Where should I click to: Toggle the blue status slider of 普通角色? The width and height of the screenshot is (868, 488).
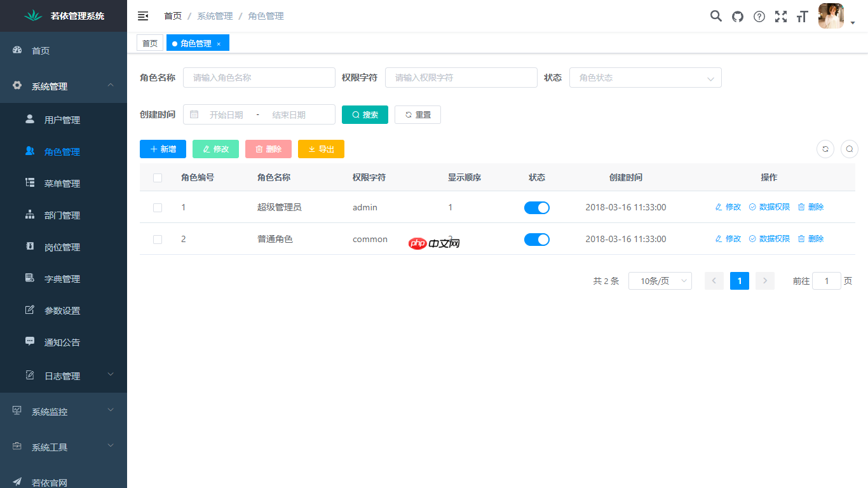pos(537,239)
